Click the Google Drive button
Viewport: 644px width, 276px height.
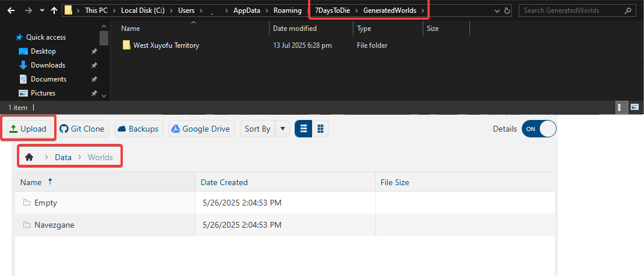(201, 129)
